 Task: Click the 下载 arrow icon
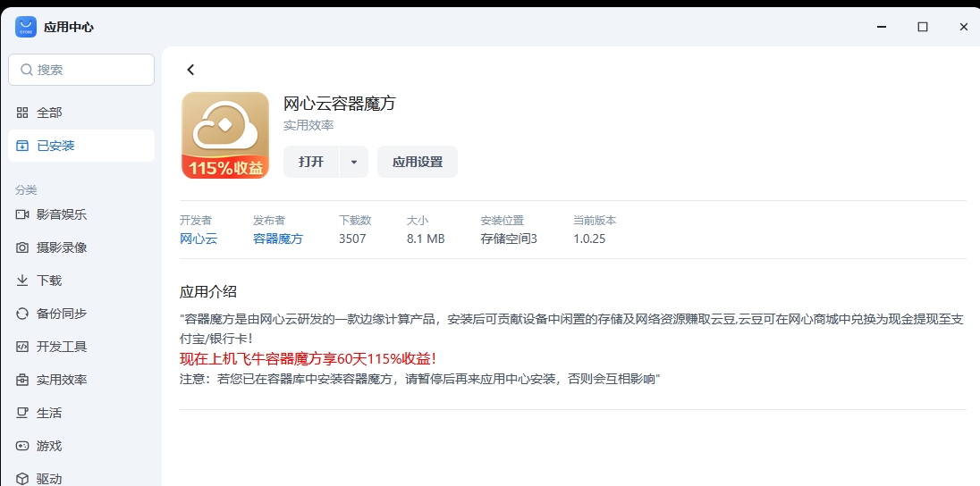[x=22, y=281]
